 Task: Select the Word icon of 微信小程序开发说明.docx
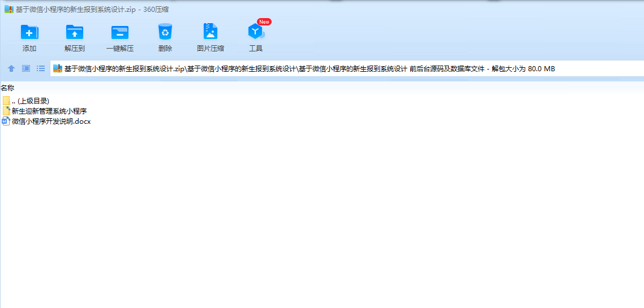point(6,122)
